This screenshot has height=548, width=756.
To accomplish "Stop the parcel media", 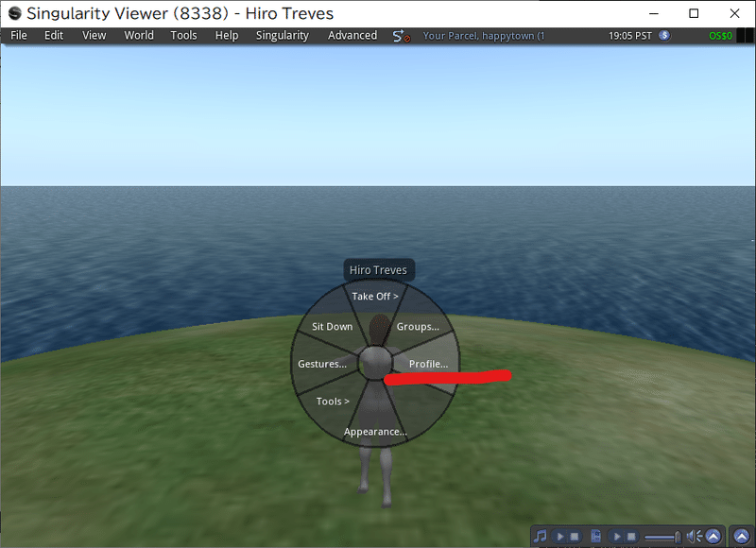I will (630, 536).
